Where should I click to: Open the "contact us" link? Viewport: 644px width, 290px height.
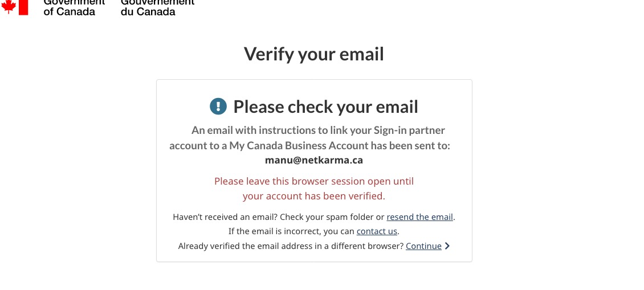[377, 231]
